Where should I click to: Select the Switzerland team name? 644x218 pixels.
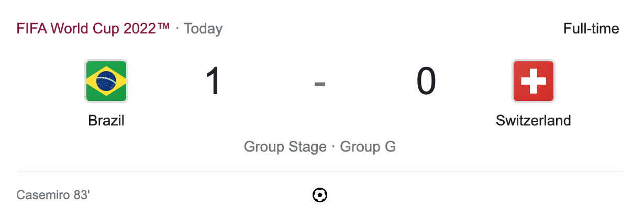(533, 121)
